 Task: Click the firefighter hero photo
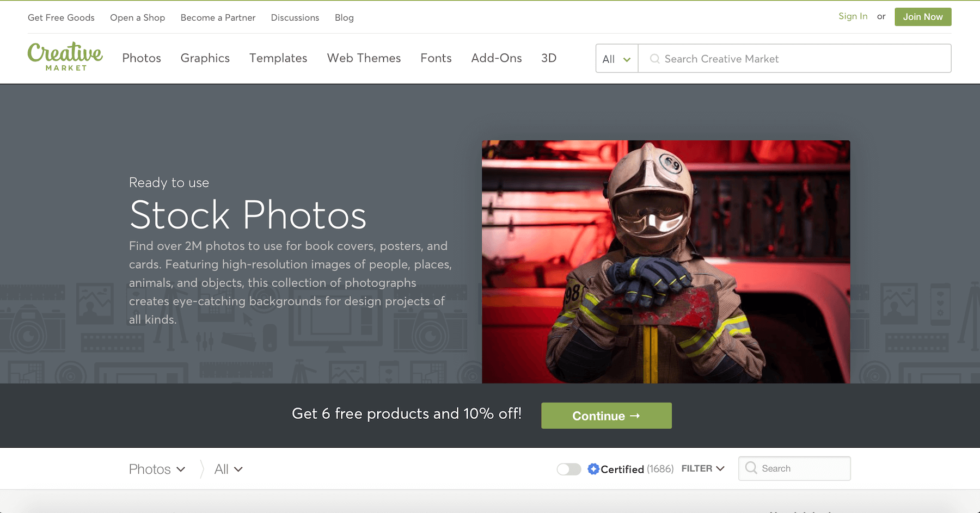pos(665,262)
